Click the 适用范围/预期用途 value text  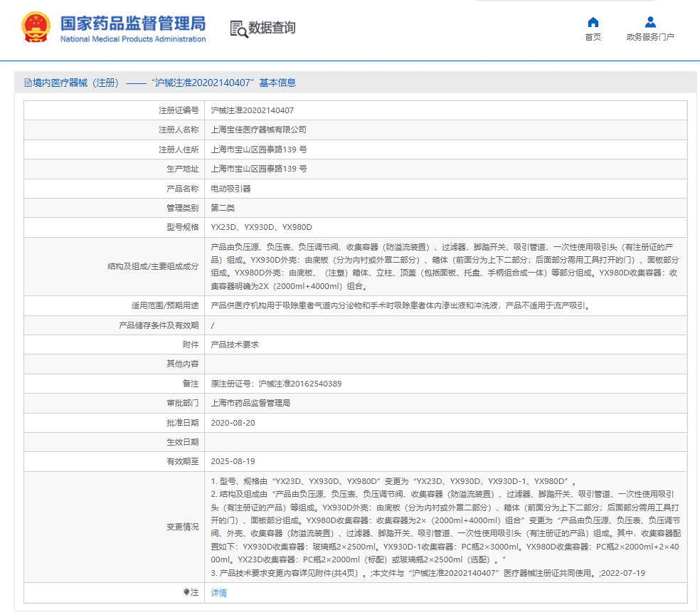click(401, 305)
